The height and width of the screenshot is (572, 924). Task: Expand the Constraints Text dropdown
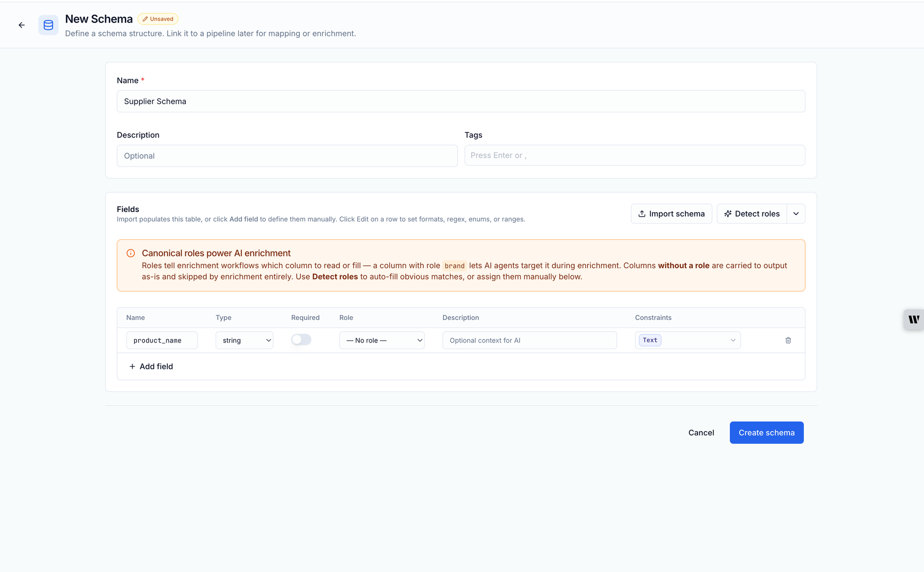click(x=688, y=340)
